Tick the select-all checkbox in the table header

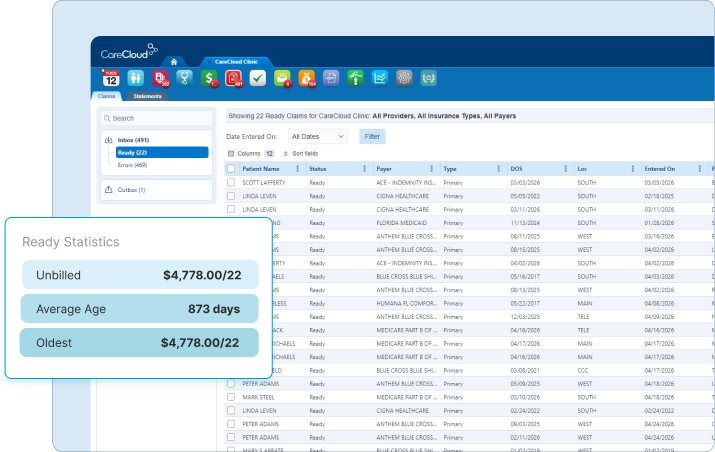(x=231, y=169)
